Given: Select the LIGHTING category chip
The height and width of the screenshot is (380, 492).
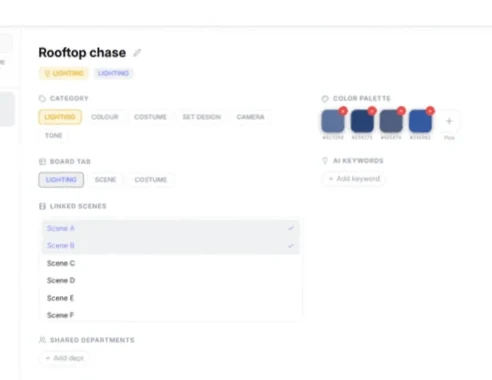Looking at the screenshot, I should (60, 117).
